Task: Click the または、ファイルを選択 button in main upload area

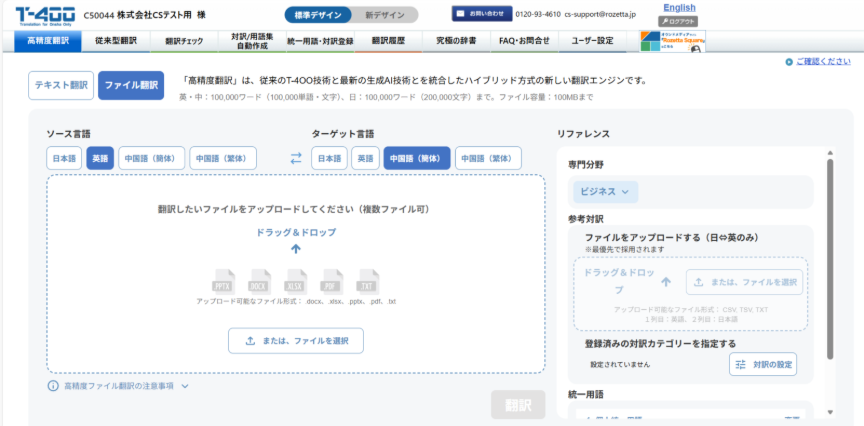Action: [x=296, y=341]
